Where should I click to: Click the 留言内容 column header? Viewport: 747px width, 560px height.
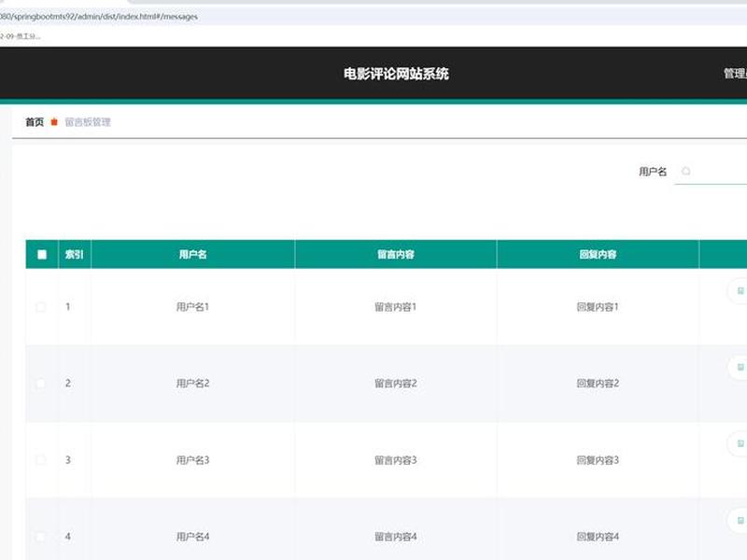[396, 254]
